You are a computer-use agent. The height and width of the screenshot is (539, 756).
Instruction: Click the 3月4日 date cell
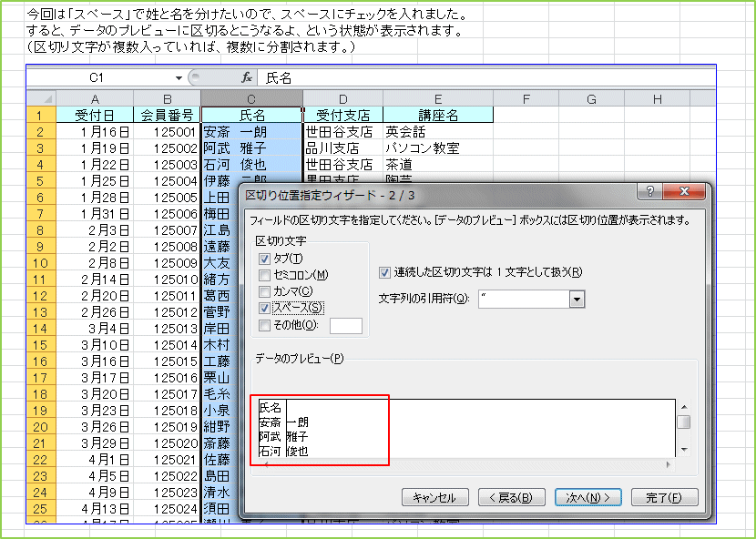pos(95,329)
